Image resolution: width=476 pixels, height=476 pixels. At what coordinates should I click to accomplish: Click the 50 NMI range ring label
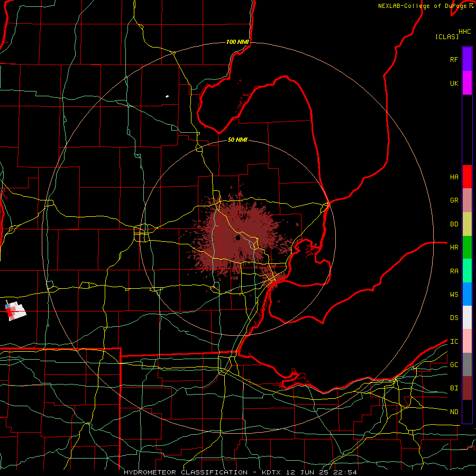pyautogui.click(x=237, y=140)
